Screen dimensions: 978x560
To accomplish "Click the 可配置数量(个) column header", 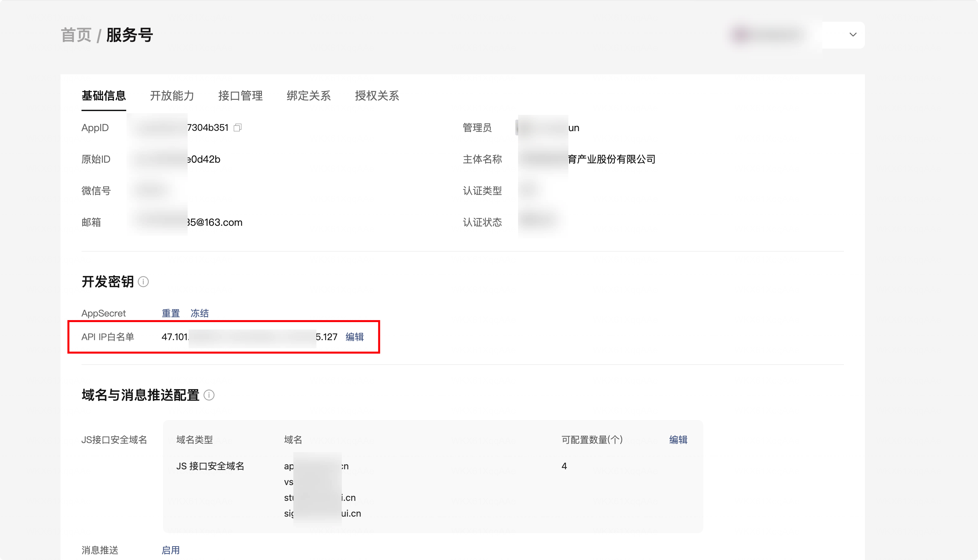I will (x=592, y=440).
